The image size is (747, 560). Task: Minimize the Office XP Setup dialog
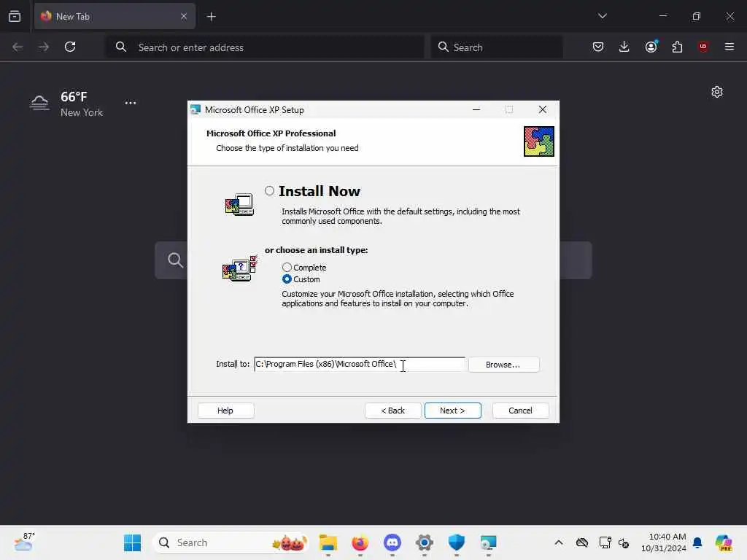(476, 110)
